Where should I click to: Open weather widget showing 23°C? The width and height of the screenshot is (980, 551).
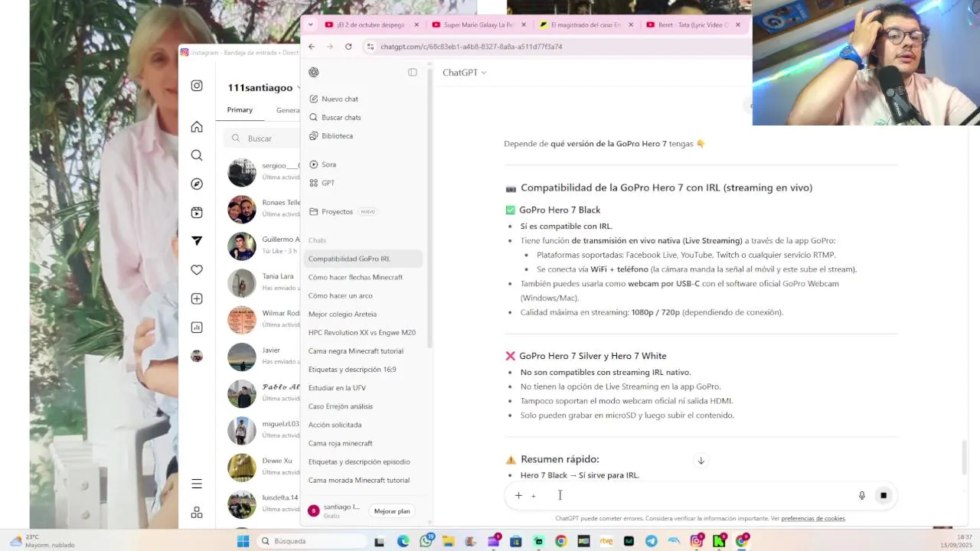44,541
